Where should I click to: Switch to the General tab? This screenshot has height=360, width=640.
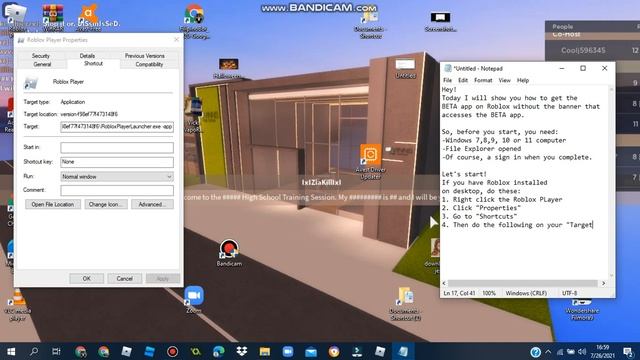click(42, 64)
